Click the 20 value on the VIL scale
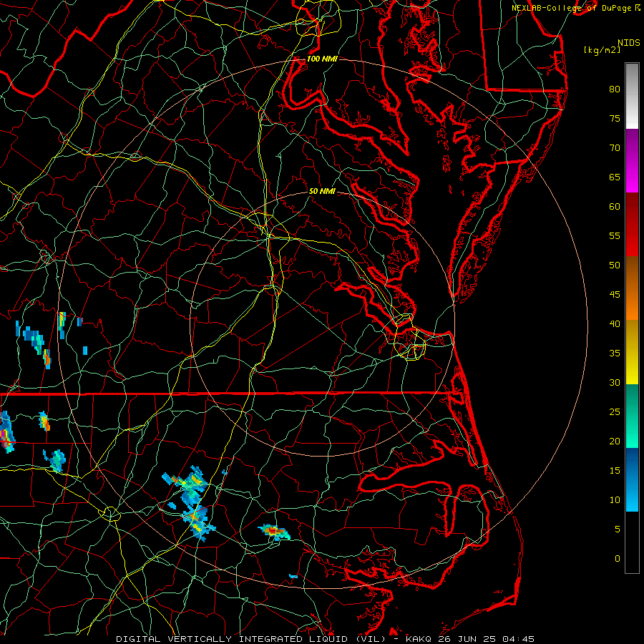 [x=615, y=441]
